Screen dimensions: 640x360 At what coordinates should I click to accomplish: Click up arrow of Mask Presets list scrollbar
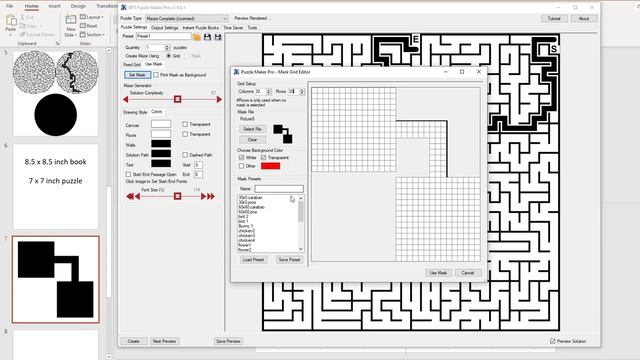301,198
